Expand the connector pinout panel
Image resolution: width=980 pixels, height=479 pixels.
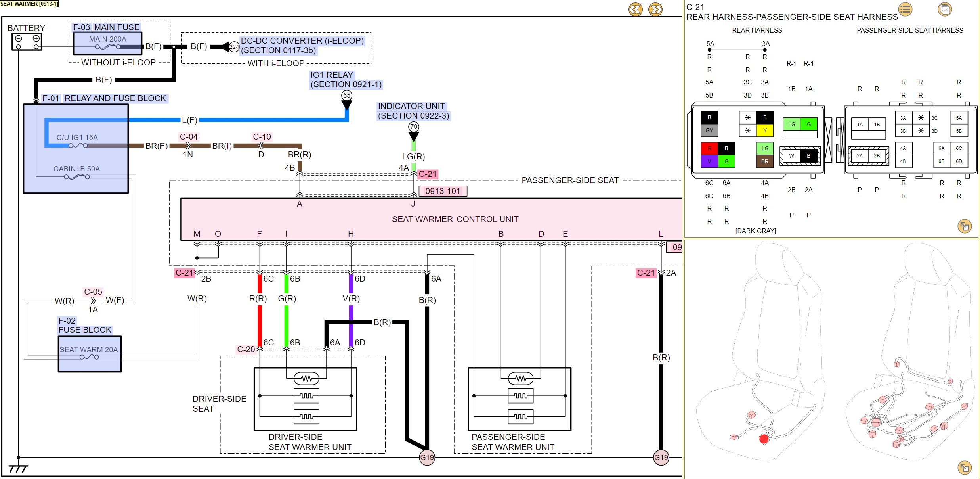point(964,226)
